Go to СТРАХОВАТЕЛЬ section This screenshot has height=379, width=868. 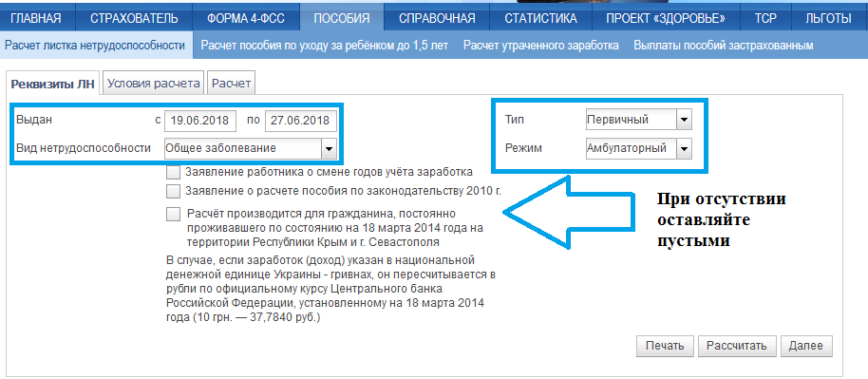point(135,18)
